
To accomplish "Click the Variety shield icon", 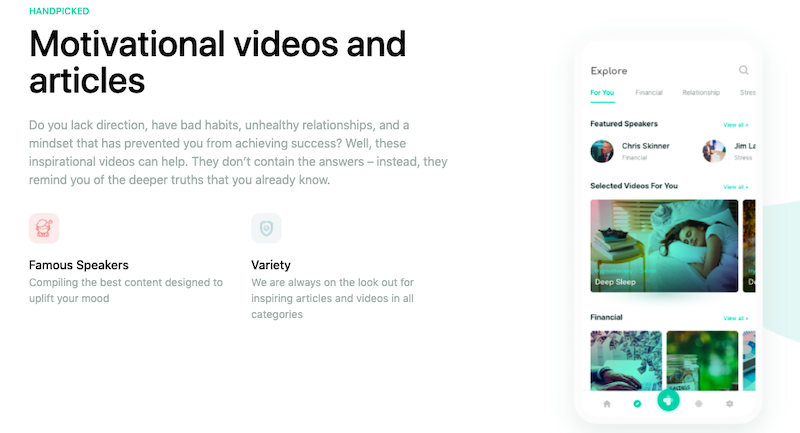I will coord(266,228).
